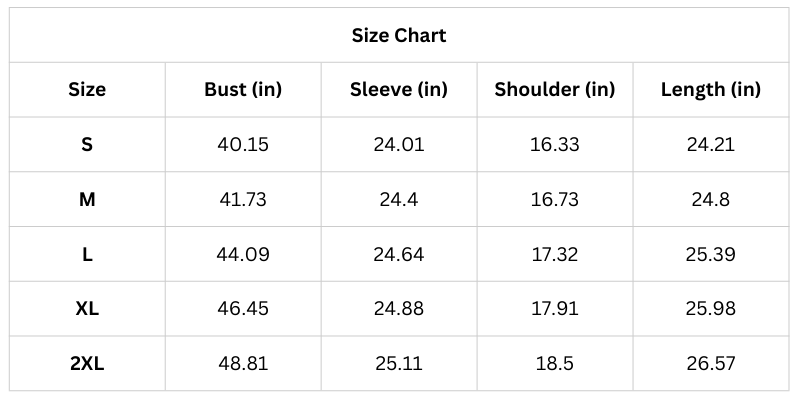Click the L size row label
Screen dimensions: 800x400
[87, 254]
